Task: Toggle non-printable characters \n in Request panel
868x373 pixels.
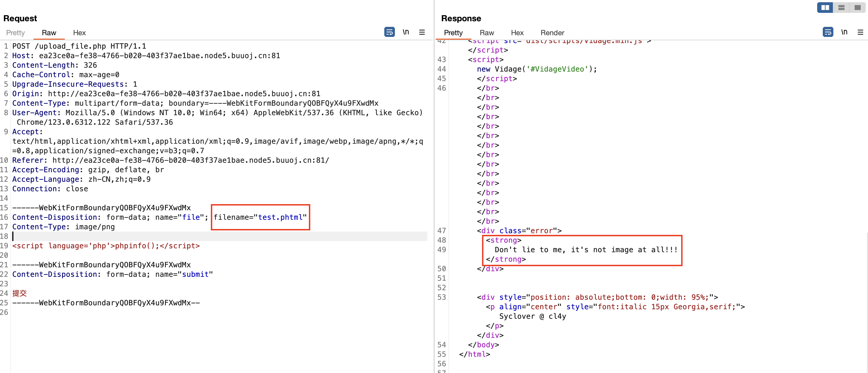Action: point(406,32)
